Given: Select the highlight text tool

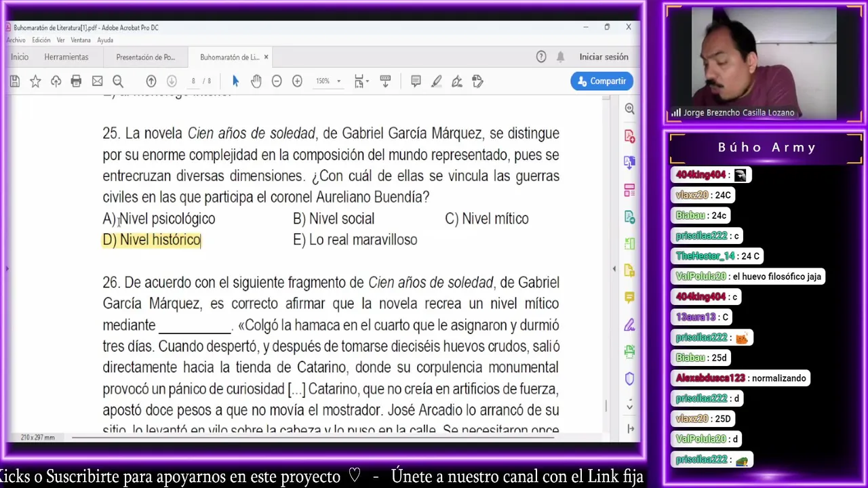Looking at the screenshot, I should 436,81.
